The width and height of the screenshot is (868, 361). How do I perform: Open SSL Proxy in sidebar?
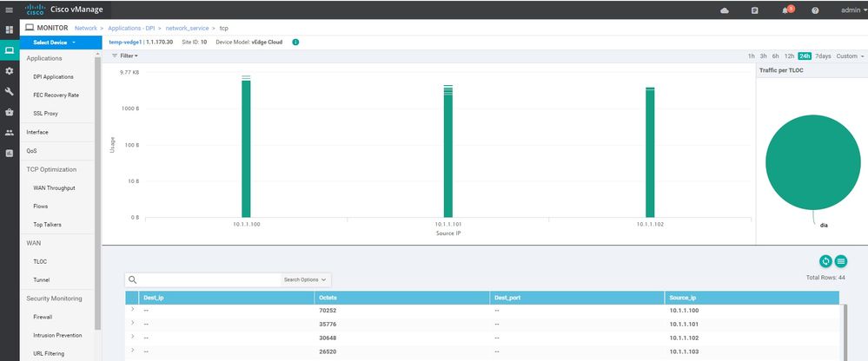pos(45,114)
